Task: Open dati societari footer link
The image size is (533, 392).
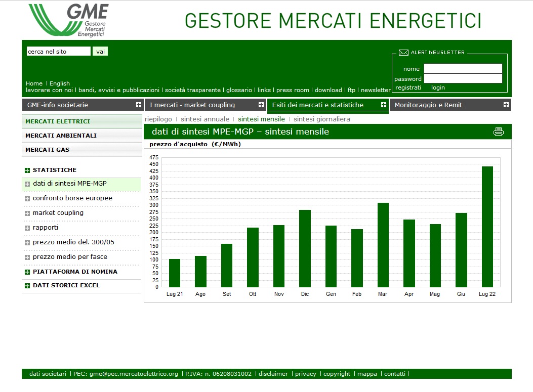Action: click(x=48, y=374)
